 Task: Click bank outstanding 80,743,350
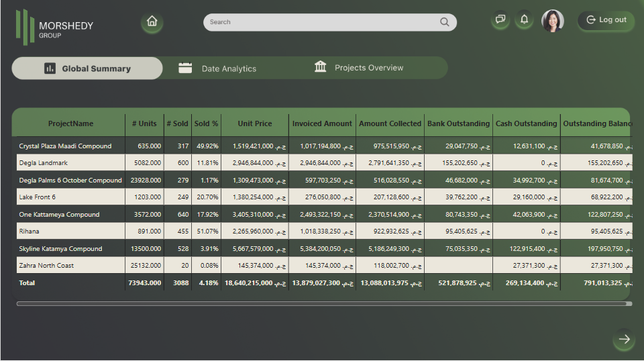(x=468, y=214)
